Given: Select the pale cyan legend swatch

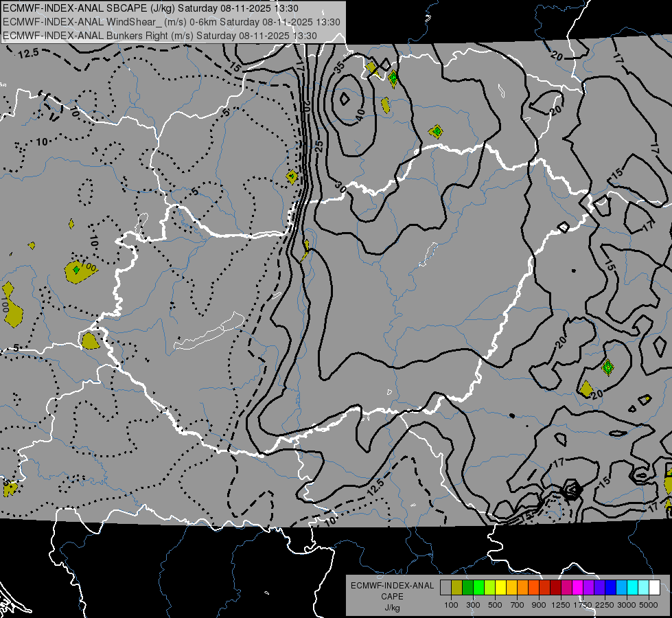Looking at the screenshot, I should tap(643, 588).
